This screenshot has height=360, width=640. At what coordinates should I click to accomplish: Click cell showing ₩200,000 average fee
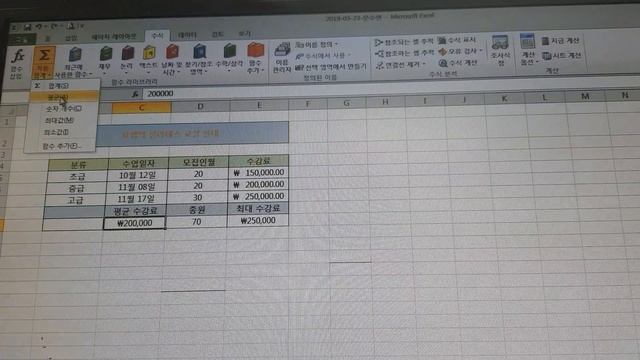point(135,223)
